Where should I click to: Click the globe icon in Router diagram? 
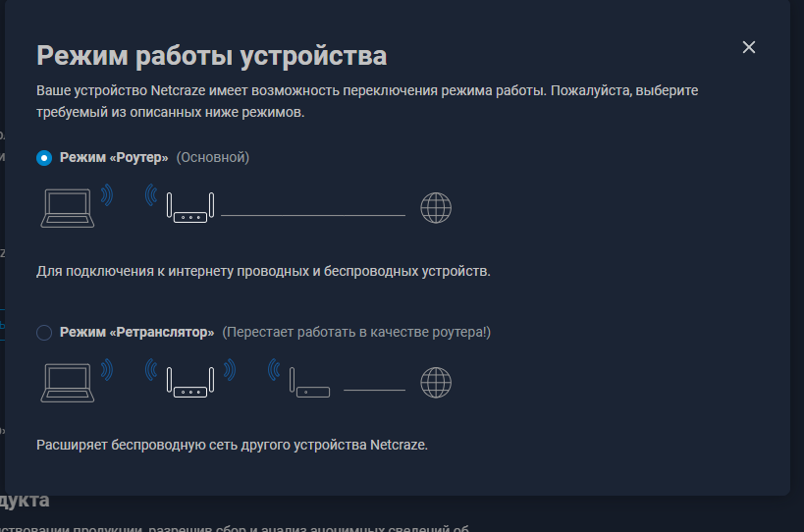click(x=436, y=208)
